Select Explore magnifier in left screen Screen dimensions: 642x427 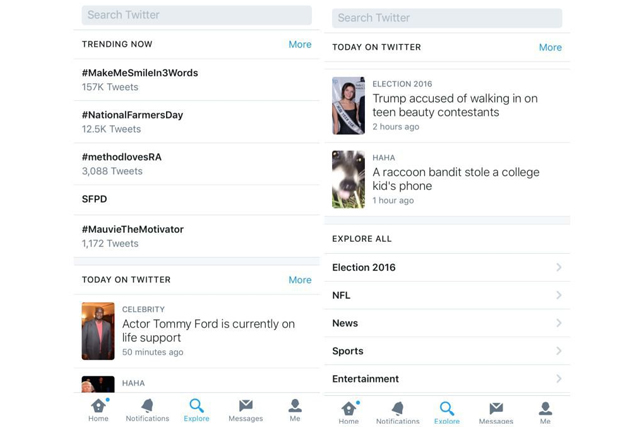click(x=197, y=406)
